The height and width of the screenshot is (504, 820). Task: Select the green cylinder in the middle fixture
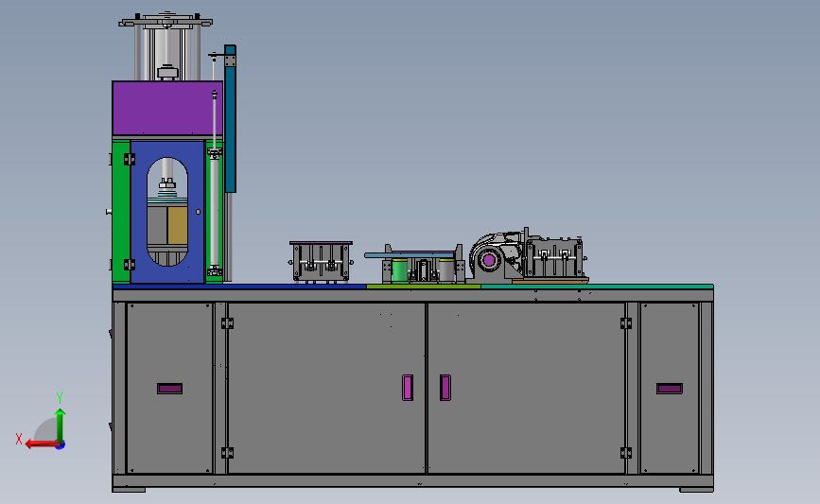pyautogui.click(x=399, y=269)
